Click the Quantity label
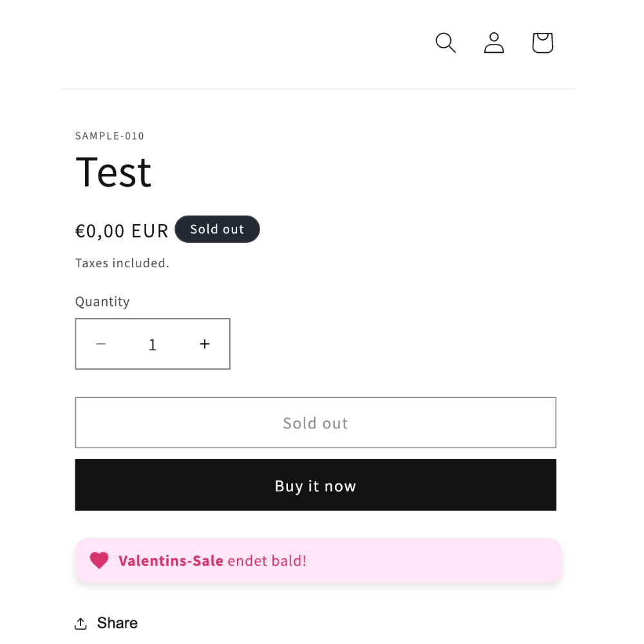 tap(102, 301)
